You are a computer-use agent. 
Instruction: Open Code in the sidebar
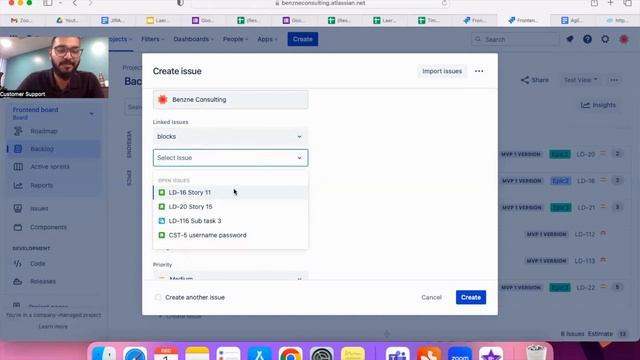[x=53, y=264]
